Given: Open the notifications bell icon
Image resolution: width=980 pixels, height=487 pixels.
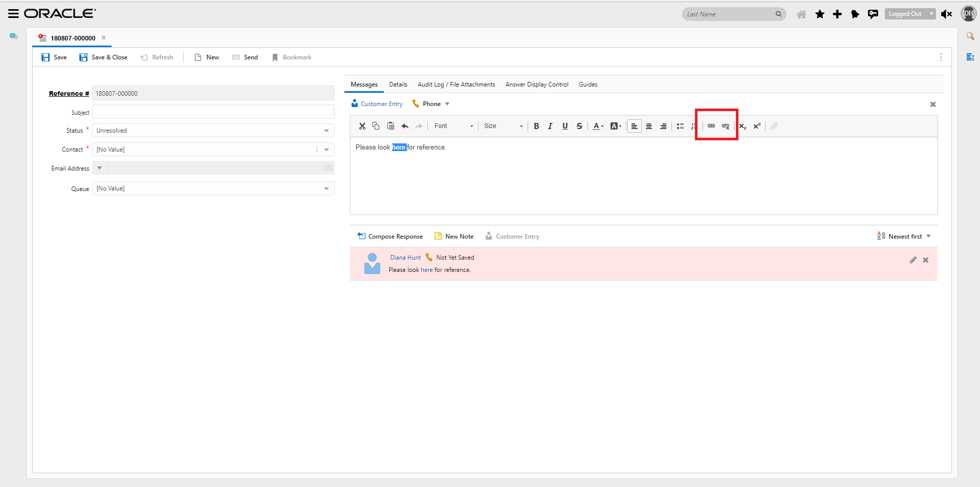Looking at the screenshot, I should pos(855,14).
